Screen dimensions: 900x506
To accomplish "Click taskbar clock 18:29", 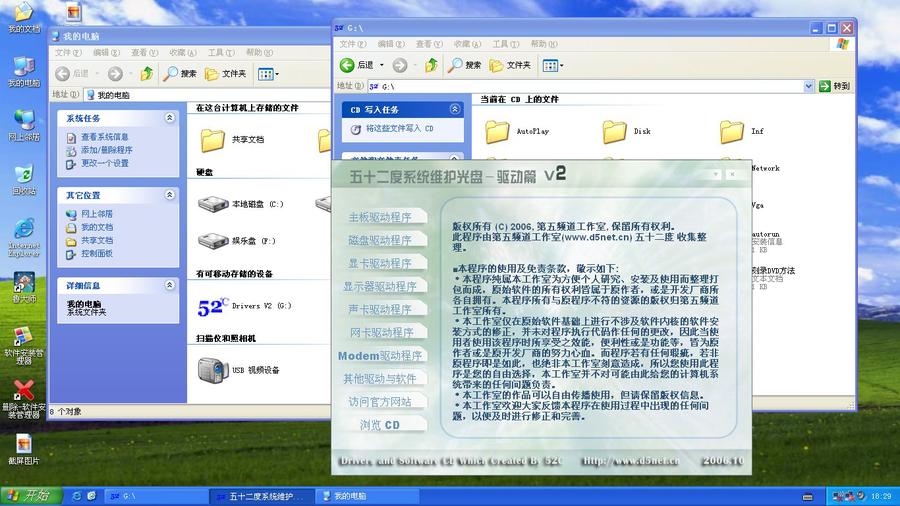I will (x=881, y=496).
